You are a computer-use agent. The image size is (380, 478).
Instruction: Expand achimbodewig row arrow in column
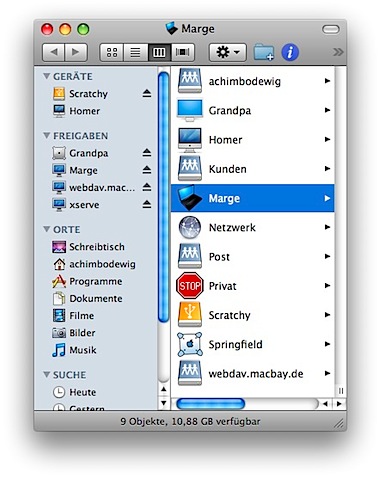[327, 81]
